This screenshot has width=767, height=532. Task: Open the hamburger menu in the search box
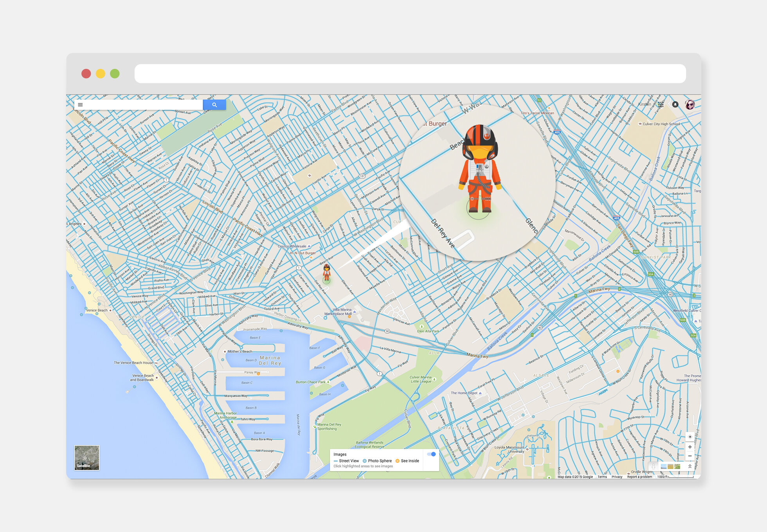pos(80,105)
